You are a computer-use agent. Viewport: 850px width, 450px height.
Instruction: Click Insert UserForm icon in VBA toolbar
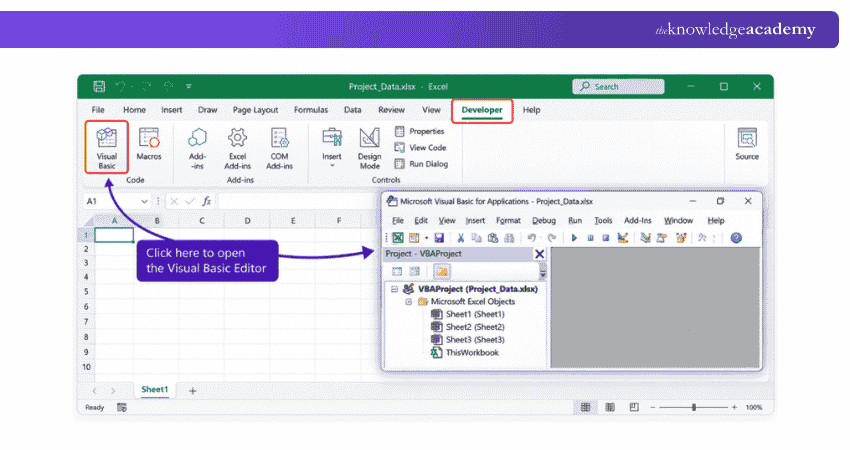(414, 238)
